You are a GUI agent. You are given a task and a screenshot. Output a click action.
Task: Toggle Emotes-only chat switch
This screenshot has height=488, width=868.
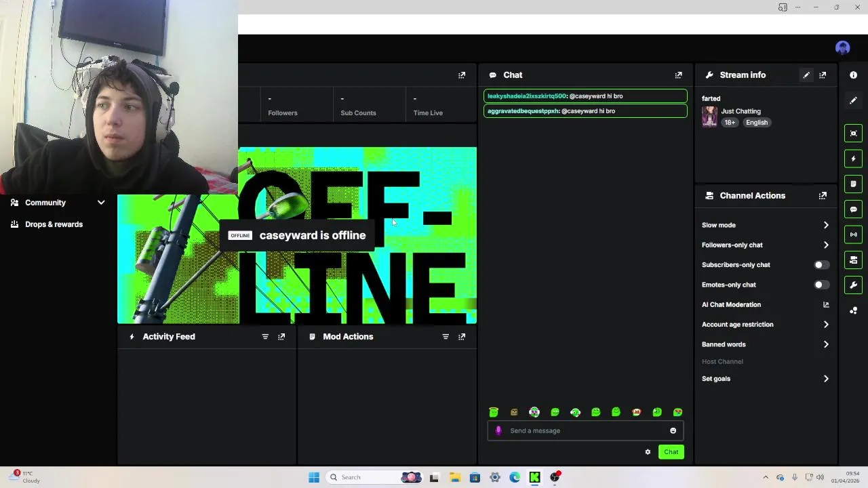point(821,285)
